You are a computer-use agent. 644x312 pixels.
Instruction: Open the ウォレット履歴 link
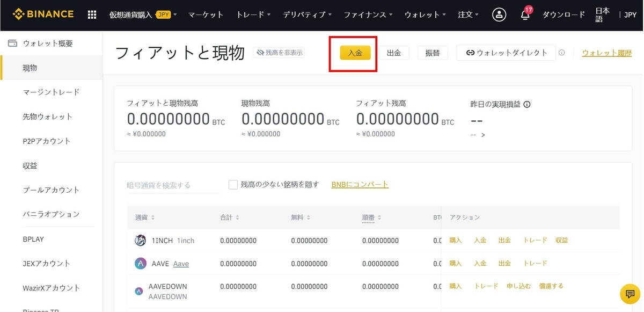606,53
